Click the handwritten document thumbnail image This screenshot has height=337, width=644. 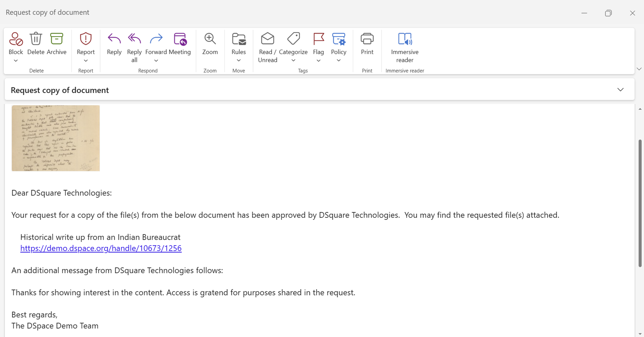point(56,138)
